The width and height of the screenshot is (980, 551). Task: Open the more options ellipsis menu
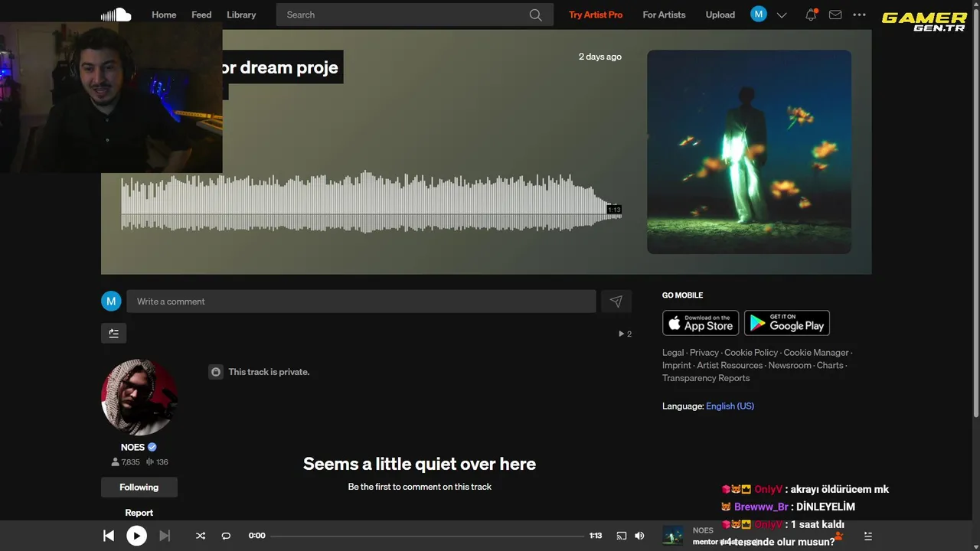(859, 15)
